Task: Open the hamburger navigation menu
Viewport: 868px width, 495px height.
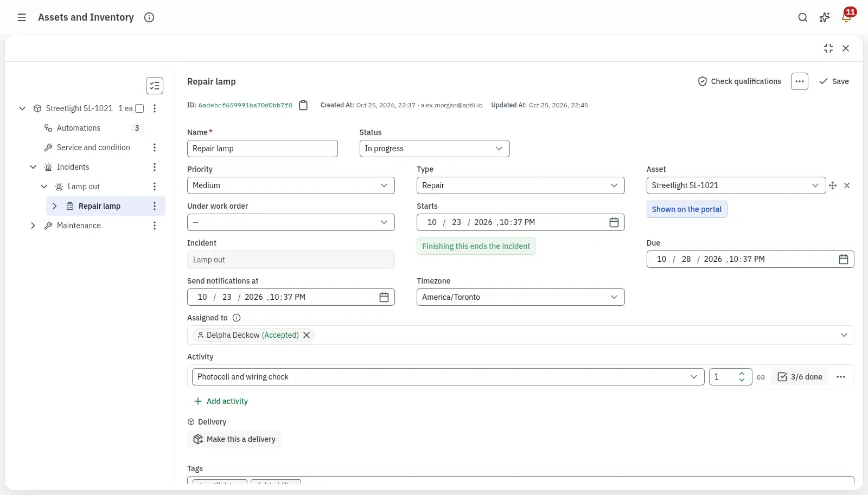Action: click(x=22, y=17)
